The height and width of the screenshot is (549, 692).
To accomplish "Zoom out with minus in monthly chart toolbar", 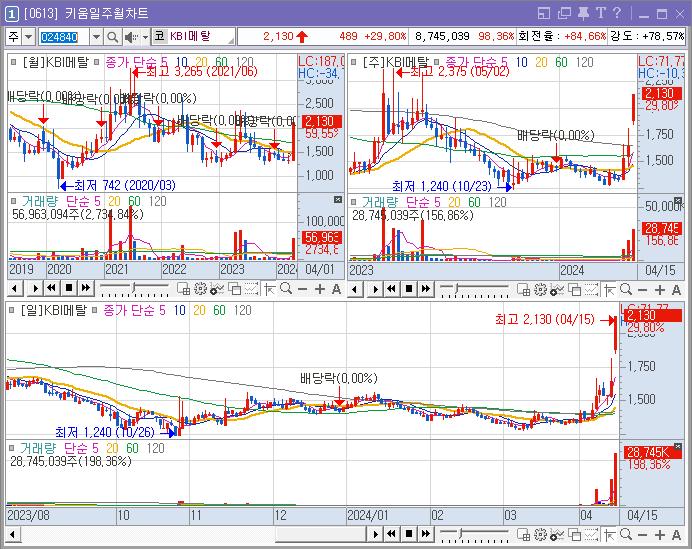I will coord(302,290).
